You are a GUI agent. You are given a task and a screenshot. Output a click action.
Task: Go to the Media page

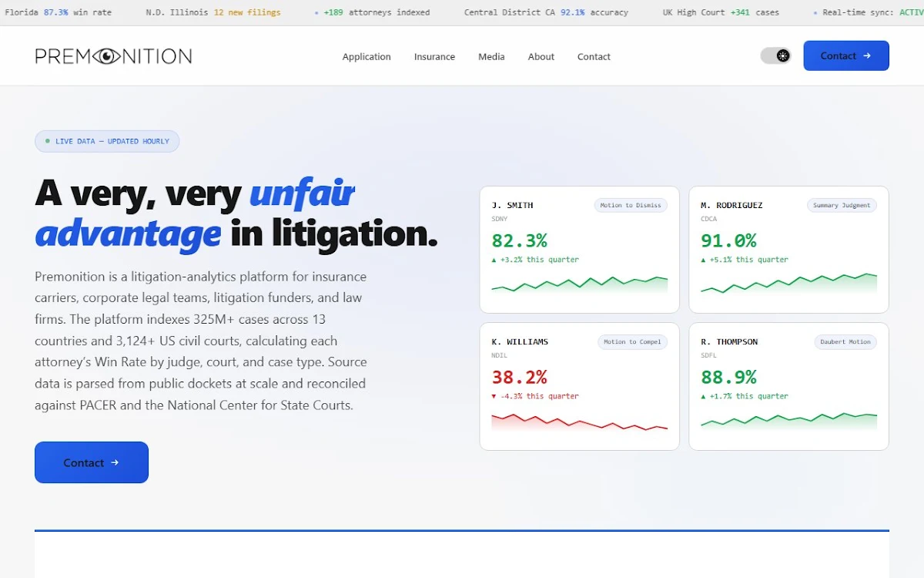pos(491,56)
